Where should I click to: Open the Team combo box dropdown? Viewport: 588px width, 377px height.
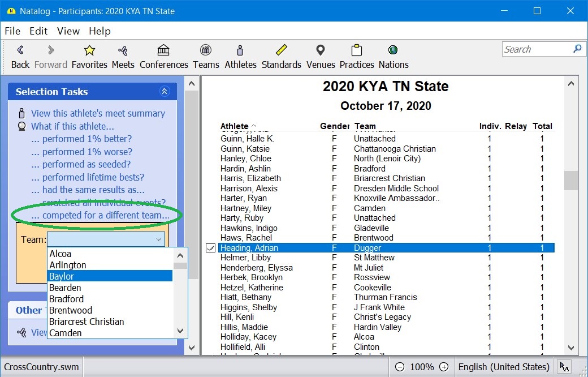[x=158, y=240]
